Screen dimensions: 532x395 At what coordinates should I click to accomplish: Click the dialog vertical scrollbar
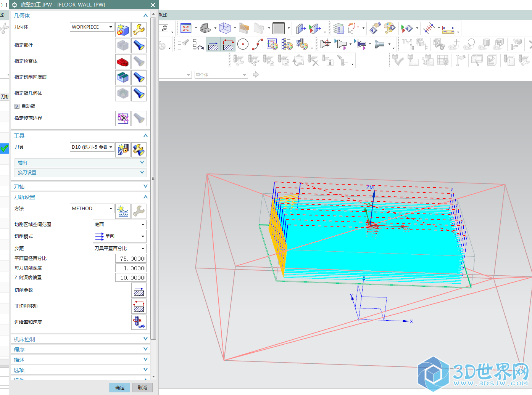click(x=153, y=178)
